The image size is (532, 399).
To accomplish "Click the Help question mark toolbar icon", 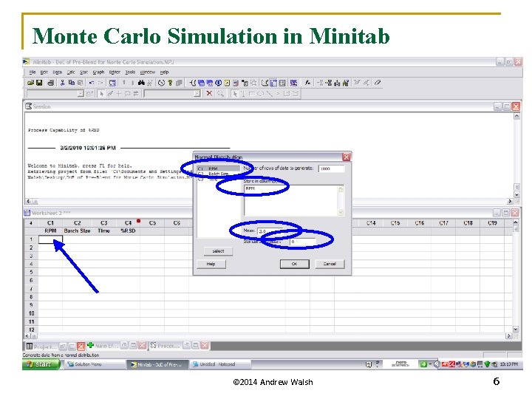I will (170, 83).
